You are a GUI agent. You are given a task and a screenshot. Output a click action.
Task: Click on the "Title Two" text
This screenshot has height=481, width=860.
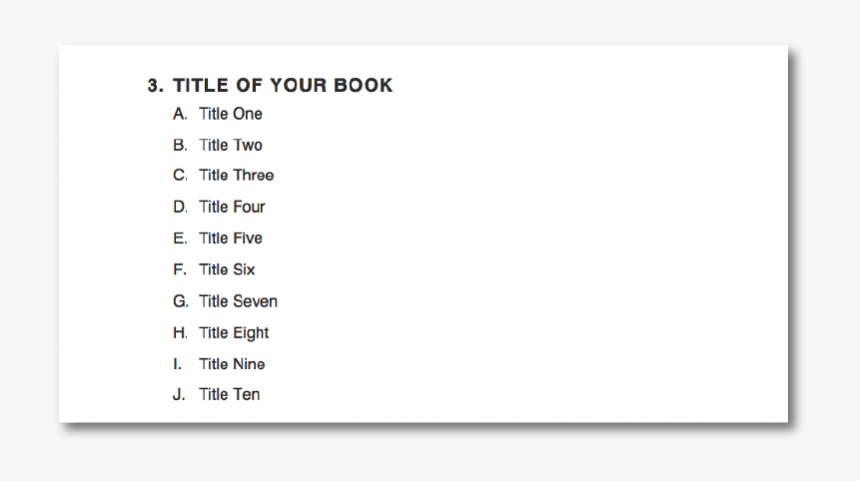[230, 145]
